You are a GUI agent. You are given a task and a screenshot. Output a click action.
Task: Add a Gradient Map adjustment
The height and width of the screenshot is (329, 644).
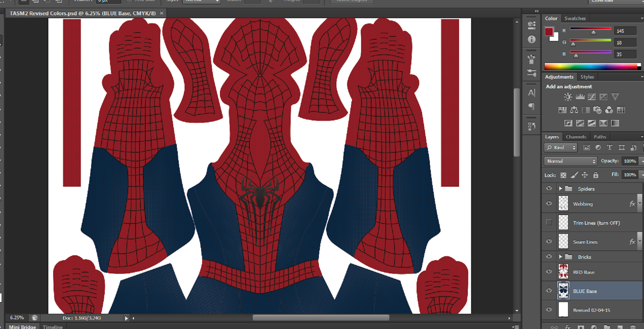tap(615, 123)
